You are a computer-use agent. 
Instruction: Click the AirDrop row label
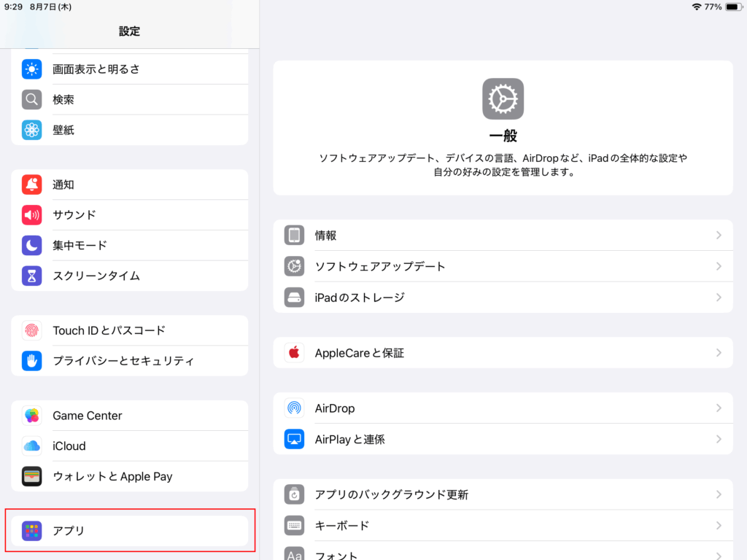334,408
